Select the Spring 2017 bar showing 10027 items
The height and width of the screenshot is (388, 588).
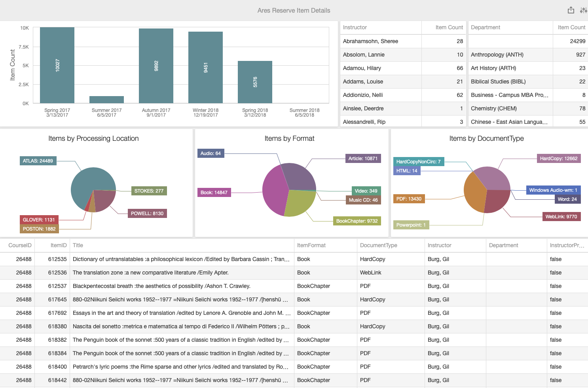(x=57, y=65)
